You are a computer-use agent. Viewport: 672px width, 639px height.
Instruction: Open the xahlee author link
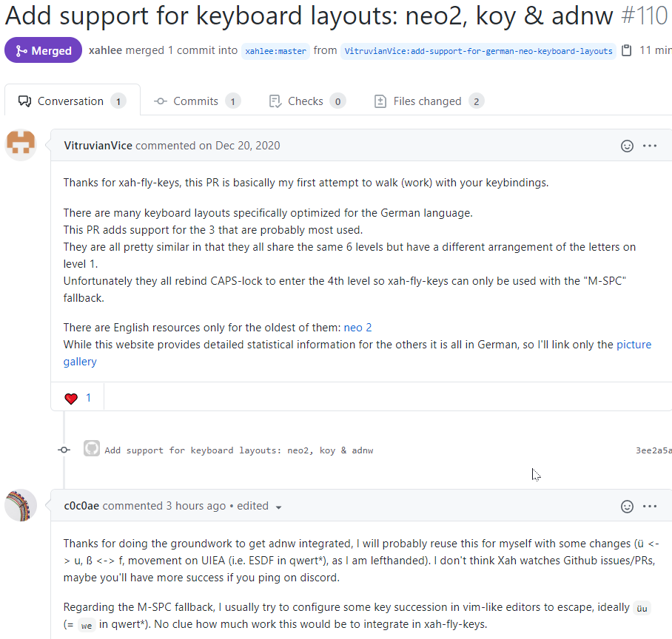[105, 50]
